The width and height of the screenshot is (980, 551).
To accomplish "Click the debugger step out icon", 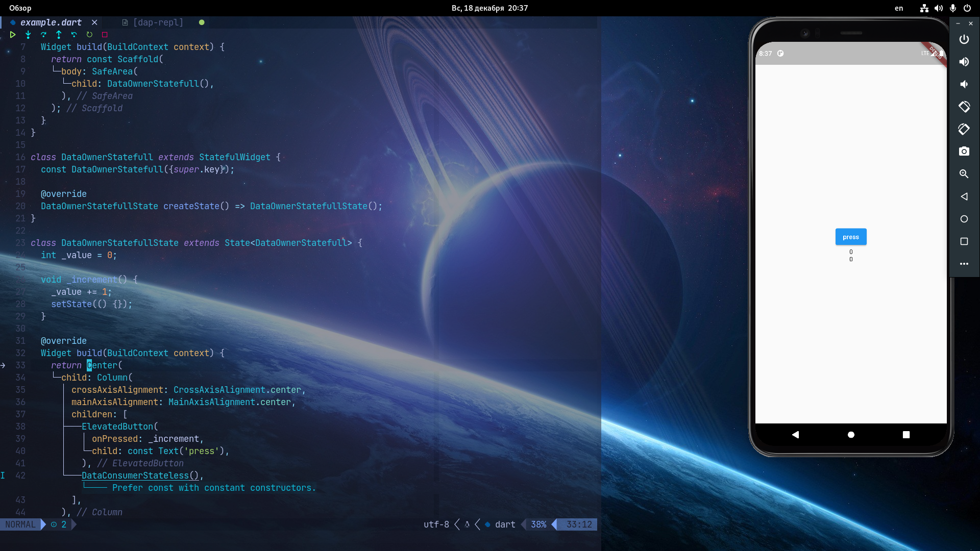I will click(59, 35).
